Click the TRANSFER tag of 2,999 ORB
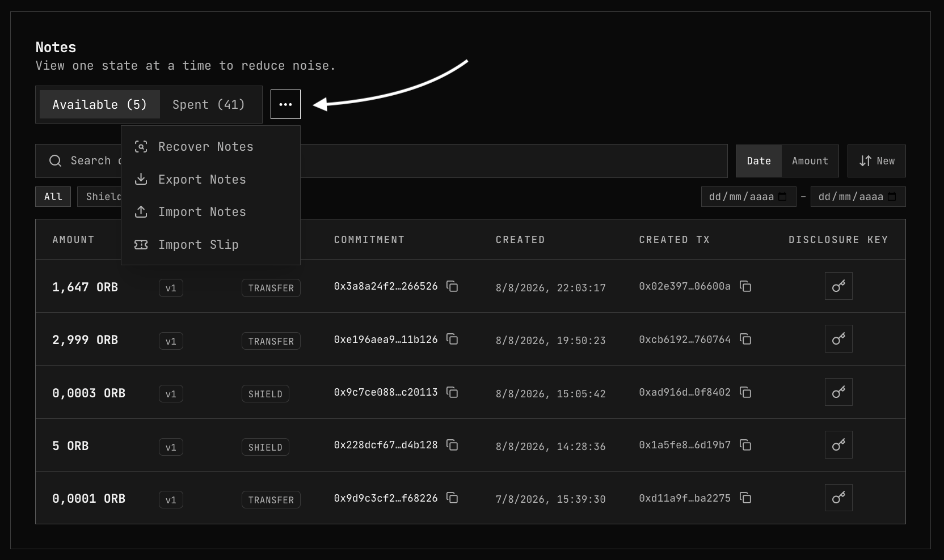944x560 pixels. point(271,341)
